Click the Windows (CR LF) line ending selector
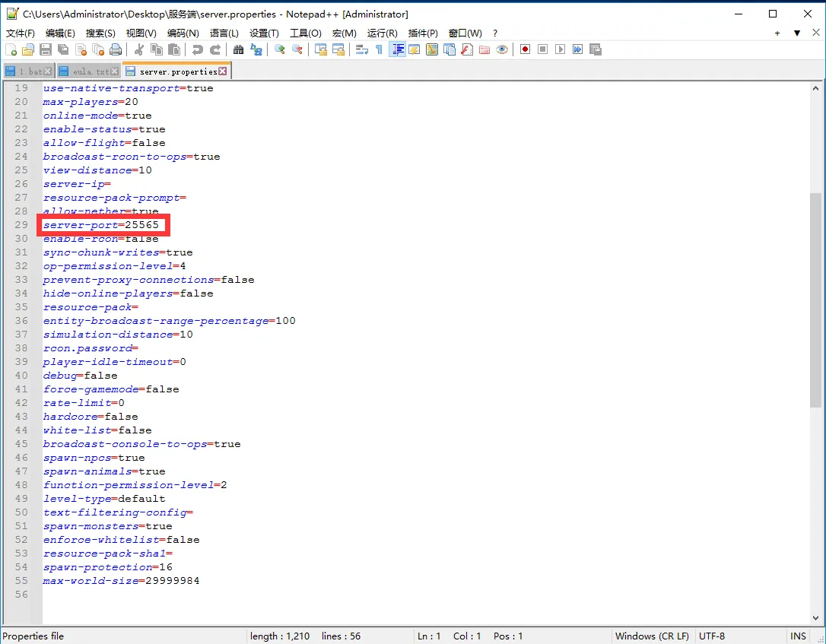This screenshot has width=826, height=644. click(652, 636)
